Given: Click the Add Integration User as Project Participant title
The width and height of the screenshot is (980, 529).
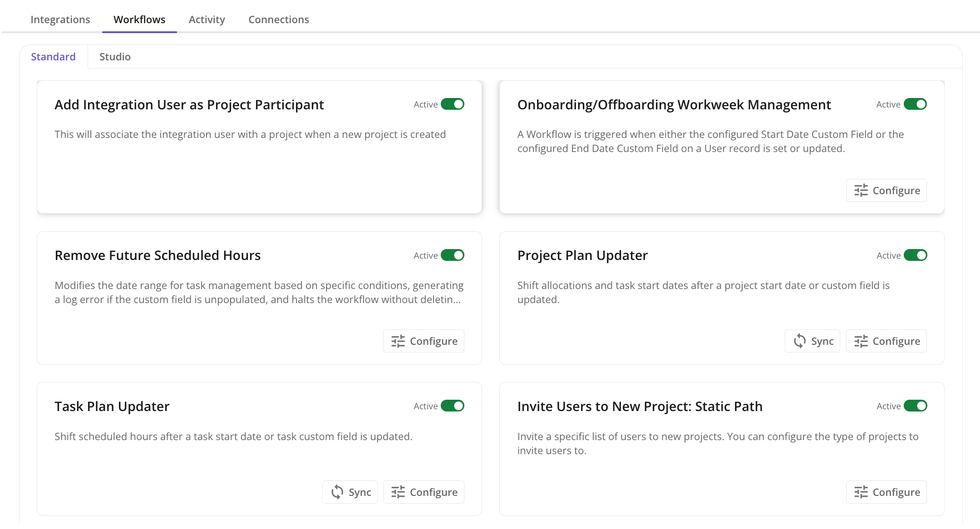Looking at the screenshot, I should pyautogui.click(x=189, y=105).
